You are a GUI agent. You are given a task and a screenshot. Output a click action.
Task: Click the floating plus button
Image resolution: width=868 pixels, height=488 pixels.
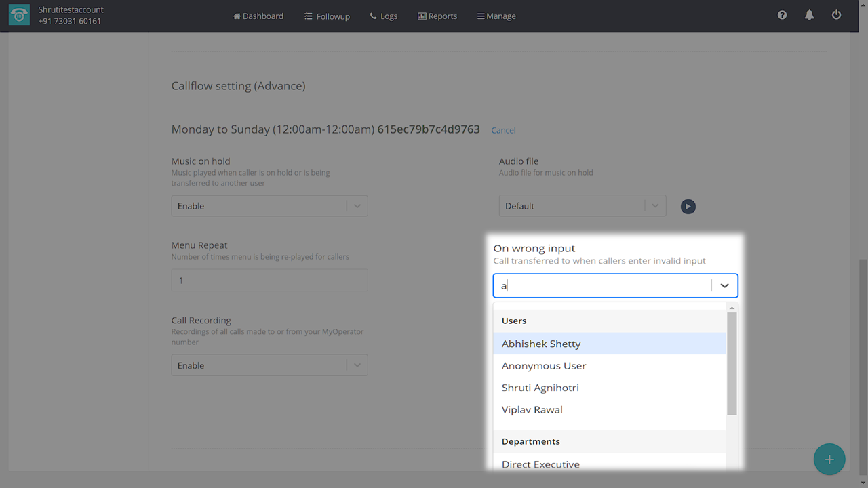click(829, 460)
